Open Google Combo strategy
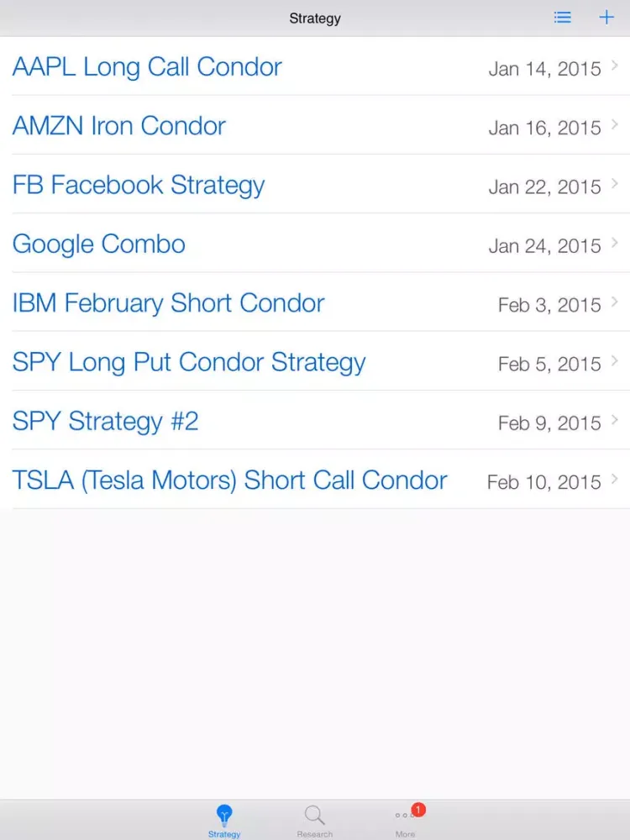Viewport: 630px width, 840px height. [98, 244]
